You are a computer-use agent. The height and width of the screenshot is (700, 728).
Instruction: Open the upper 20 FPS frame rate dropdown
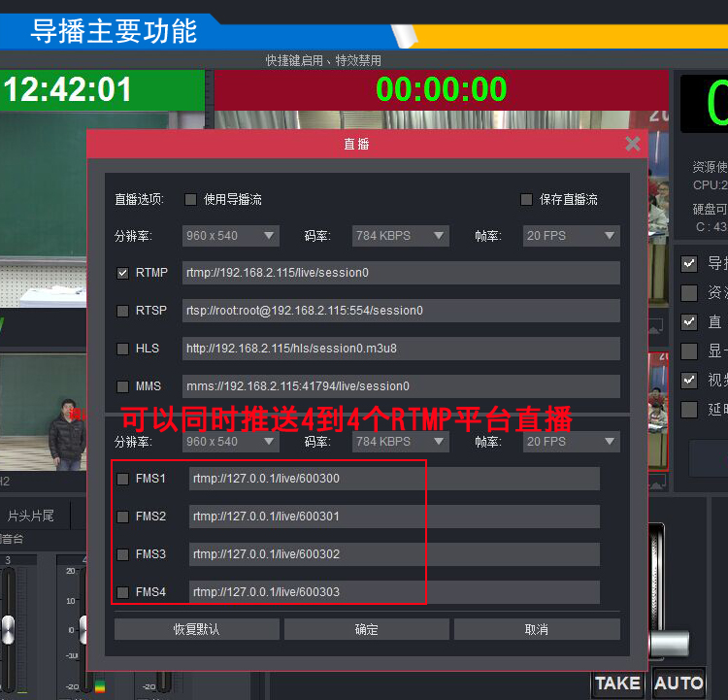click(570, 236)
